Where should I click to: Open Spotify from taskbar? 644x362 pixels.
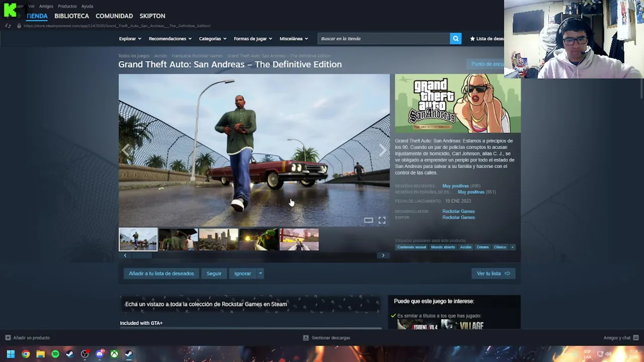click(55, 354)
